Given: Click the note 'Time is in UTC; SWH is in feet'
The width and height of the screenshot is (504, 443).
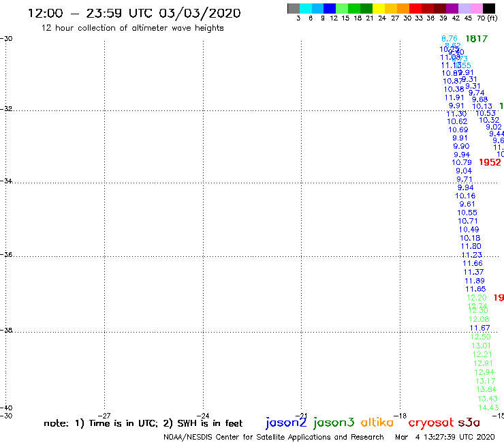Looking at the screenshot, I should tap(143, 423).
